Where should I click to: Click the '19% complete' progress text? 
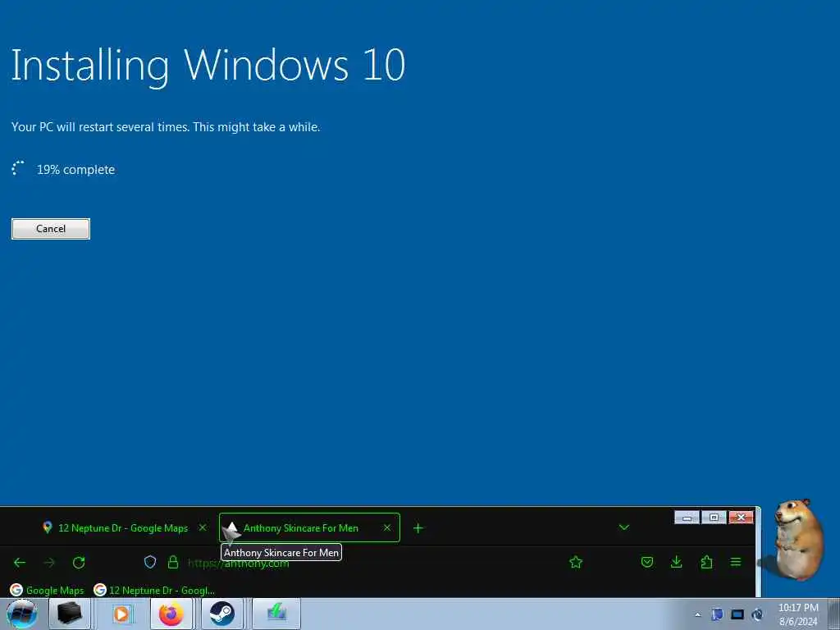point(75,170)
